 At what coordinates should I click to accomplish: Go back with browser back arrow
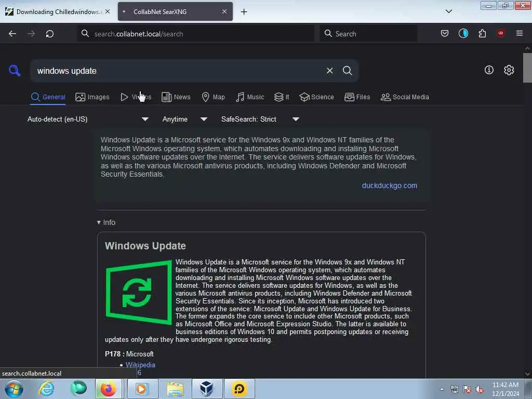coord(12,34)
